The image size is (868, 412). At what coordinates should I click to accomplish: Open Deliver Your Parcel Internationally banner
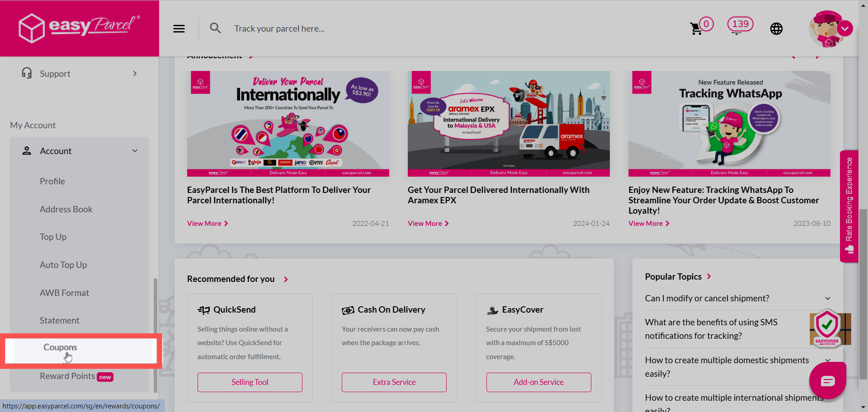click(288, 123)
